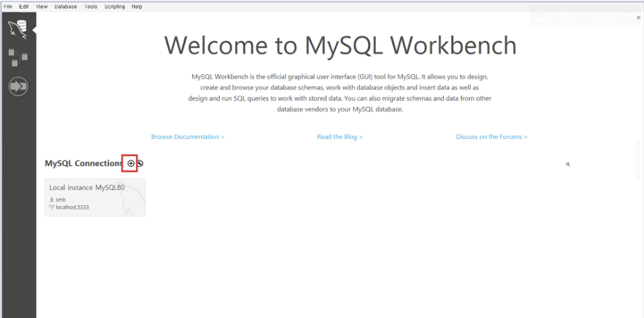The image size is (644, 318).
Task: Click localhost:3333 text on connection tile
Action: click(x=72, y=207)
